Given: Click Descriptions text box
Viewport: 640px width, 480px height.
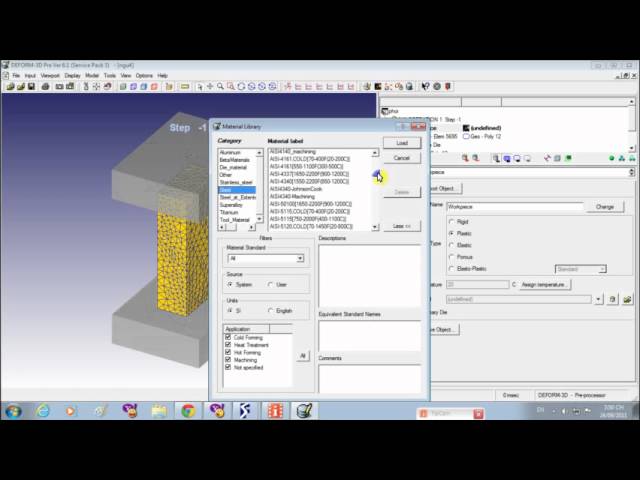Looking at the screenshot, I should coord(369,276).
